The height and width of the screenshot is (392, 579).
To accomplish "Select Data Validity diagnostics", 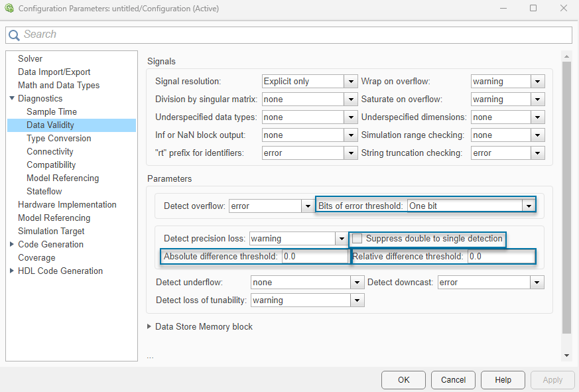I will [72, 125].
